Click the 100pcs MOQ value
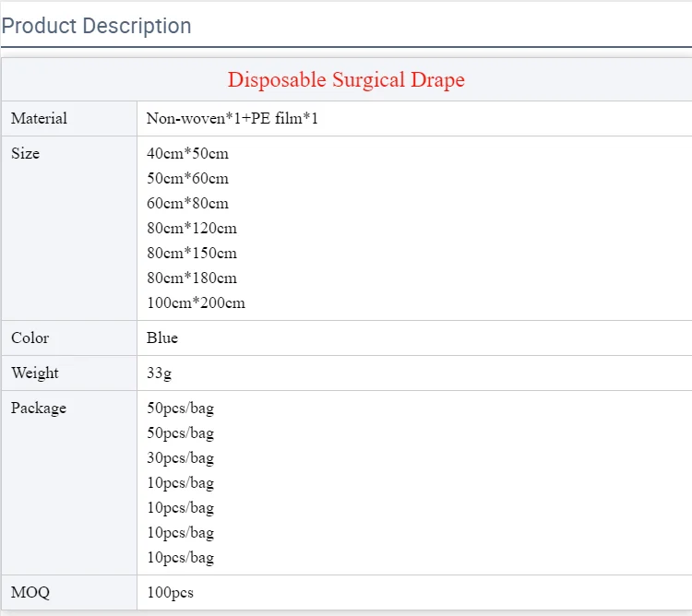The image size is (692, 616). (170, 593)
